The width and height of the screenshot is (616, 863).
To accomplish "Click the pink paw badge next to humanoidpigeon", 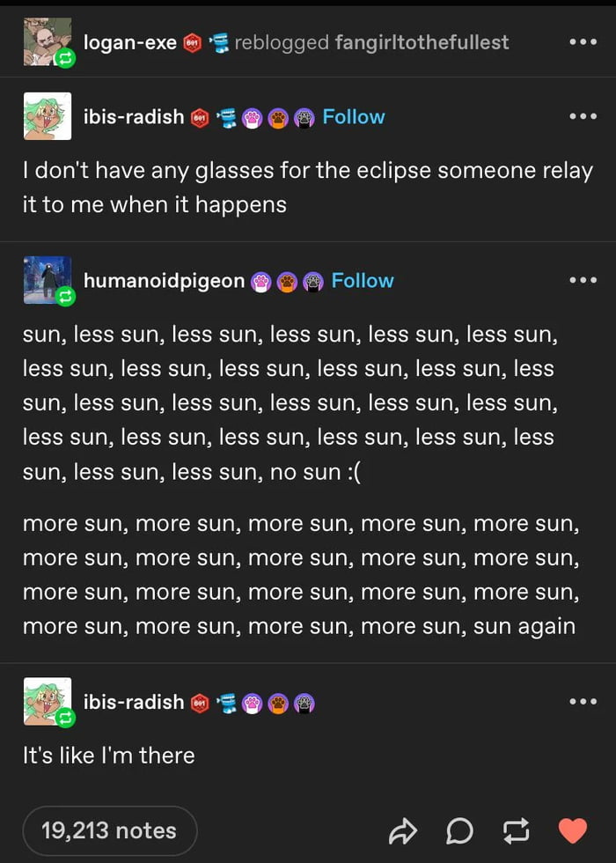I will [260, 280].
